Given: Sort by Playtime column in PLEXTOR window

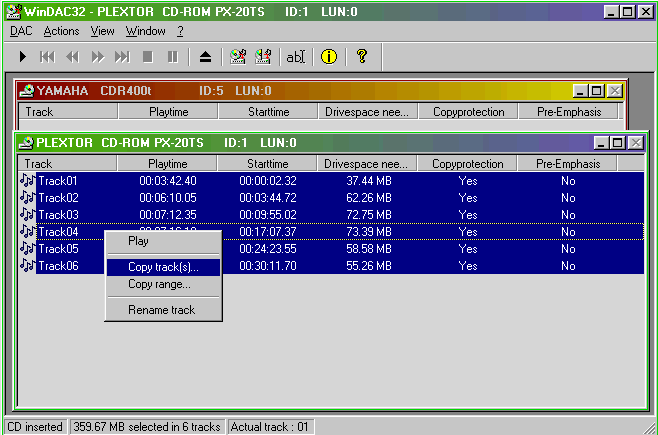Looking at the screenshot, I should tap(167, 164).
